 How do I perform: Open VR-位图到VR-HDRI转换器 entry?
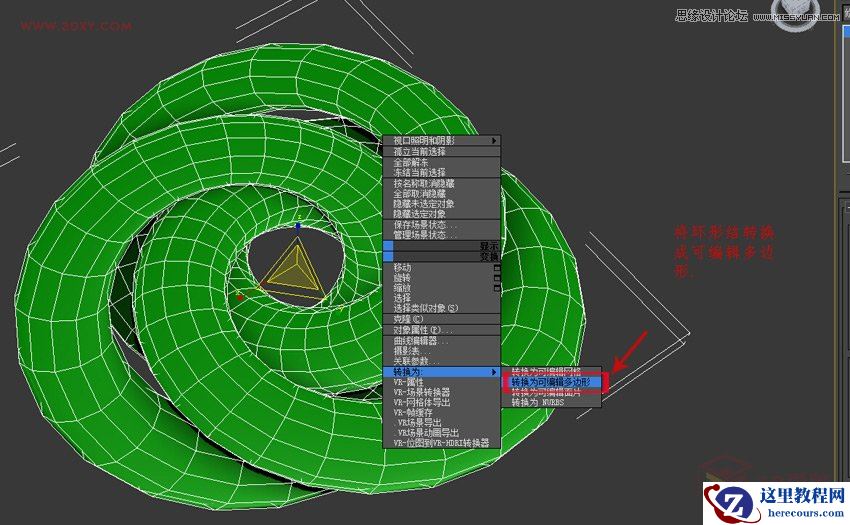point(442,443)
